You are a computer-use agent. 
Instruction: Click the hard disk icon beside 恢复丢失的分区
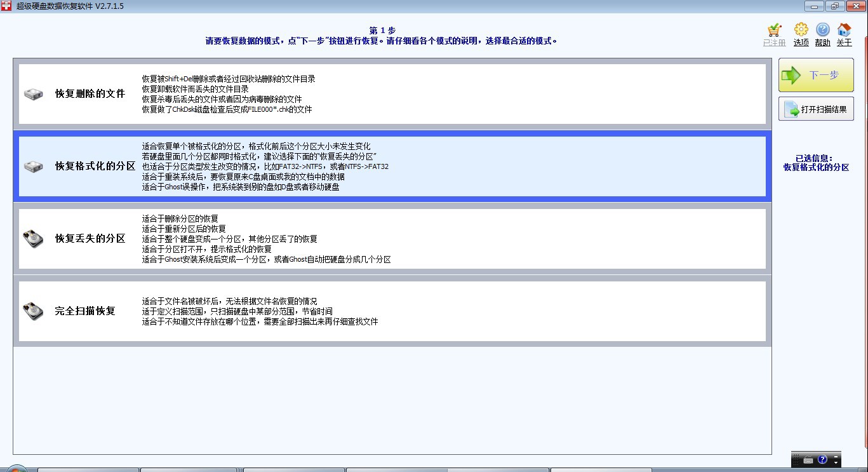(33, 239)
